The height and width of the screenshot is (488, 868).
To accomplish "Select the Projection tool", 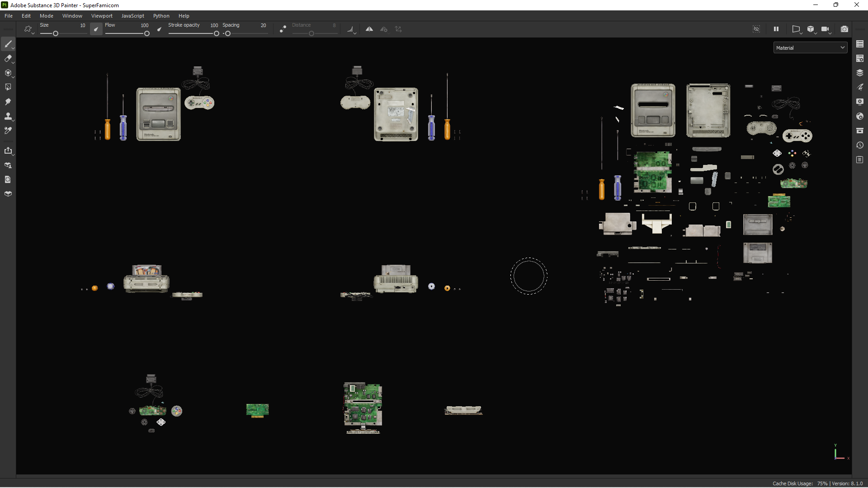I will [9, 73].
